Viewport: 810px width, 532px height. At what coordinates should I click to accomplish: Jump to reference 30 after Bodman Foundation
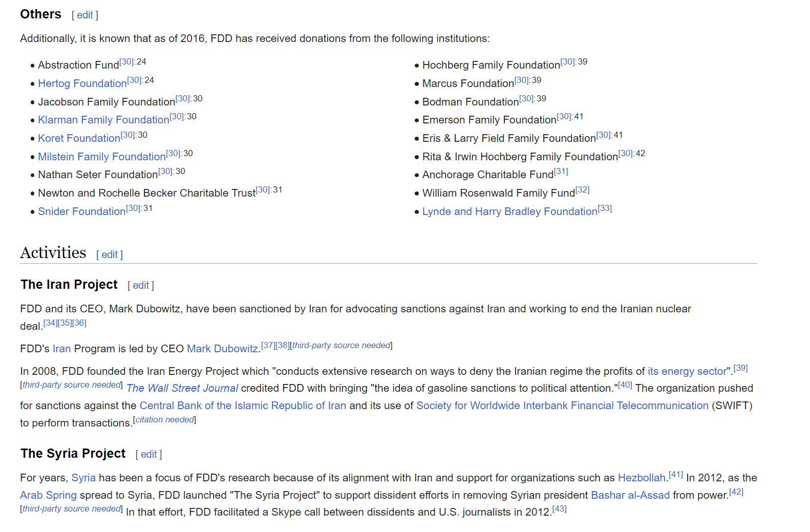[x=527, y=99]
